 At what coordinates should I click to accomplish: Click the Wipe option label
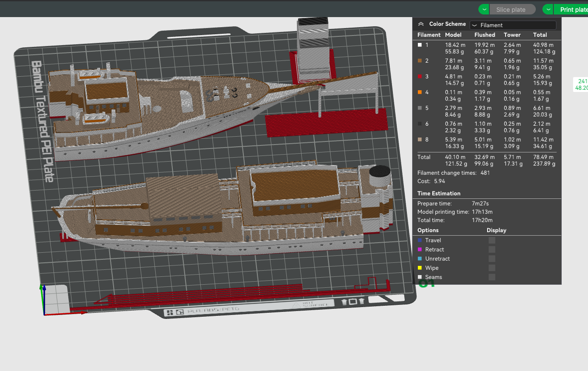pos(431,268)
